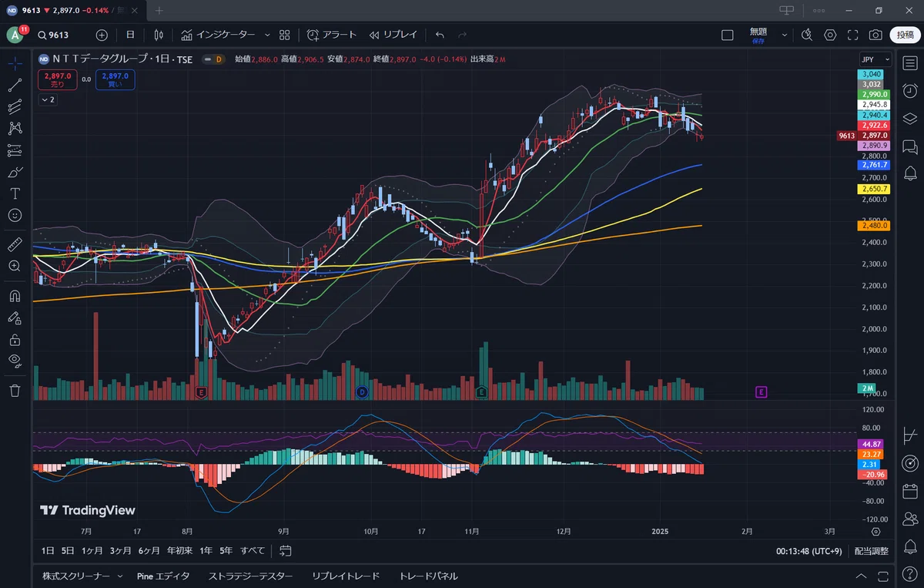Open the Fibonacci retracement tool group
The height and width of the screenshot is (588, 924).
click(x=15, y=106)
